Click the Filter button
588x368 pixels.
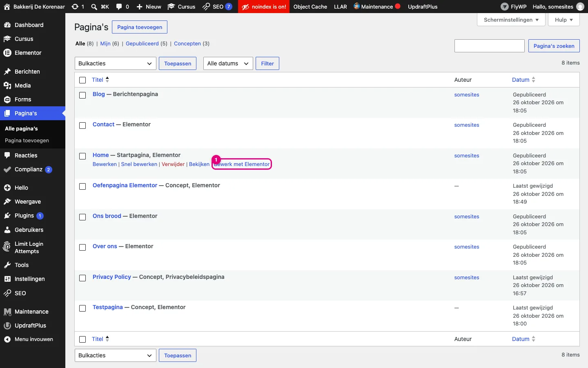tap(267, 63)
